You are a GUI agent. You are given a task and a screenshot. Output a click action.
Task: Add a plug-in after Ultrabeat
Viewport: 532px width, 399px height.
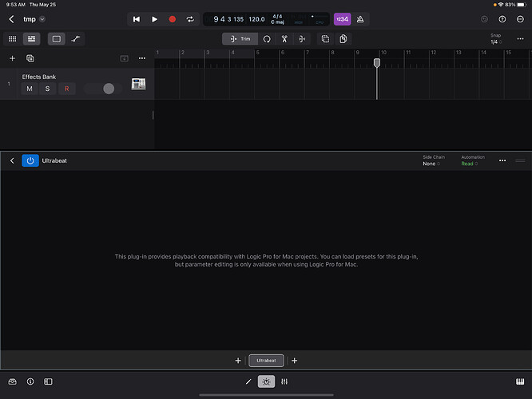pyautogui.click(x=295, y=361)
